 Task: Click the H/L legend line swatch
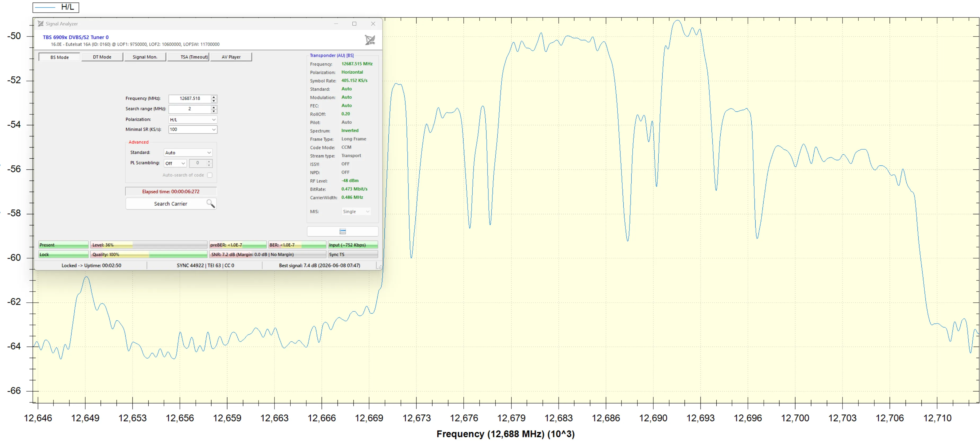tap(45, 7)
